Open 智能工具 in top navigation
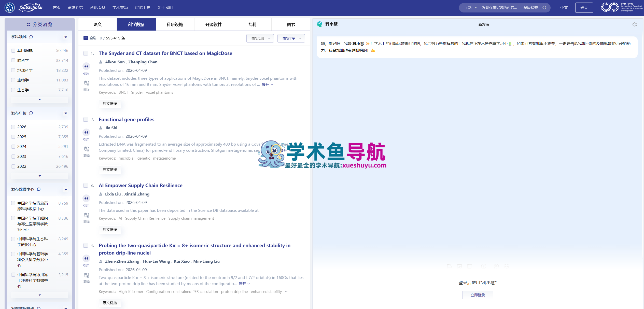644x309 pixels. tap(142, 8)
